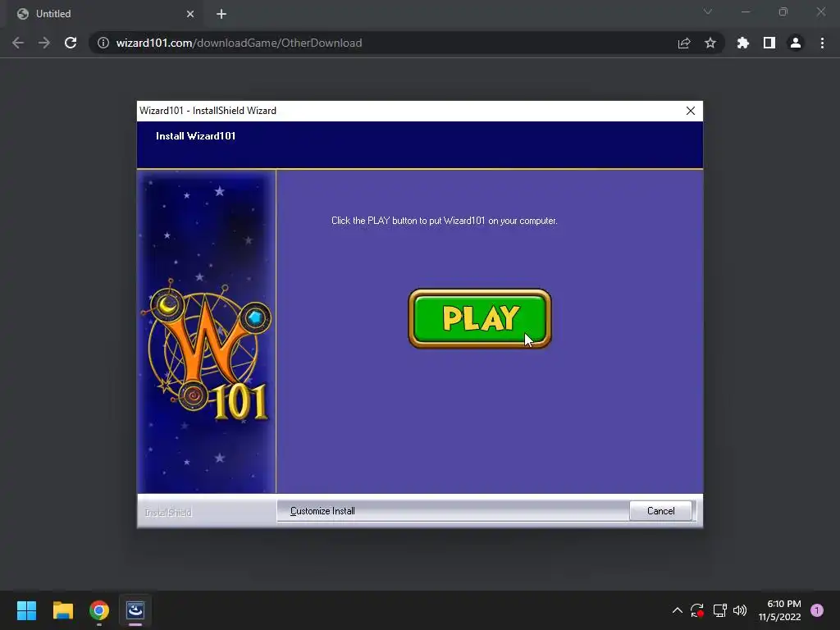Share this page icon
This screenshot has width=840, height=630.
tap(684, 43)
